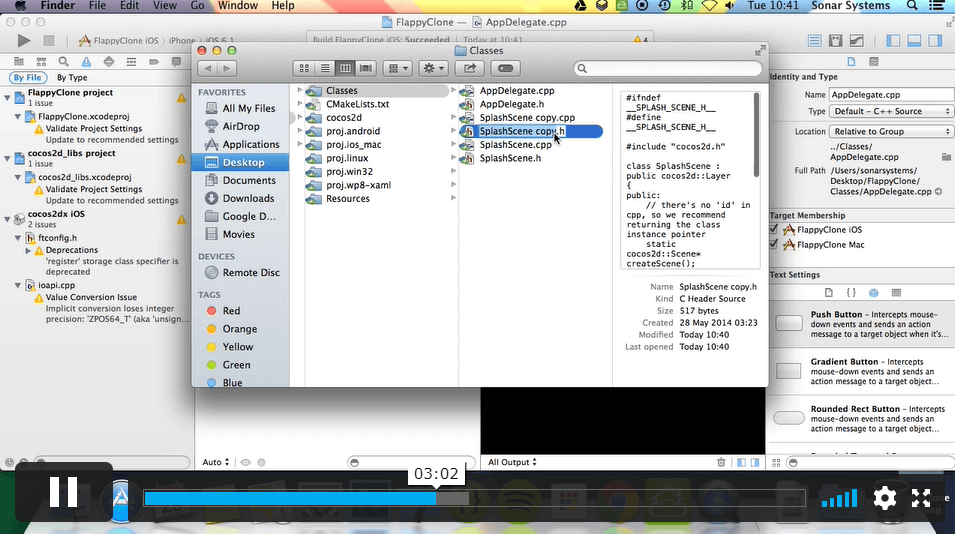Screen dimensions: 955x534
Task: Go back in Finder window
Action: click(208, 68)
